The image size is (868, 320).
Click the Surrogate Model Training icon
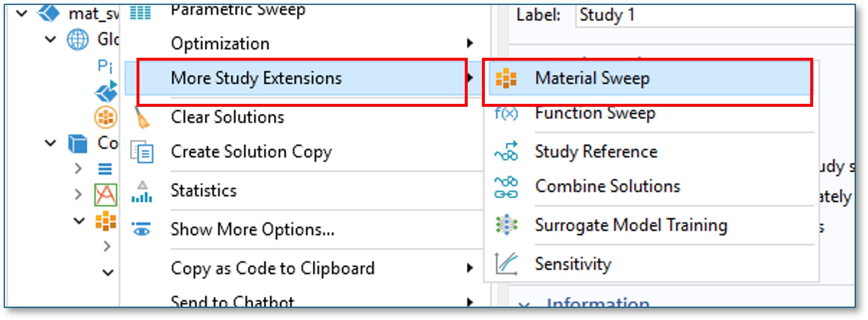click(506, 225)
